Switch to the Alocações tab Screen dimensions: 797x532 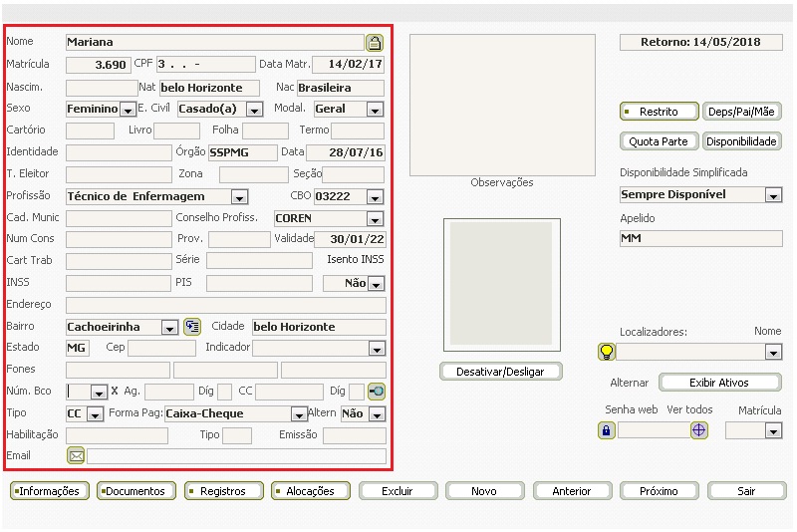tap(311, 491)
